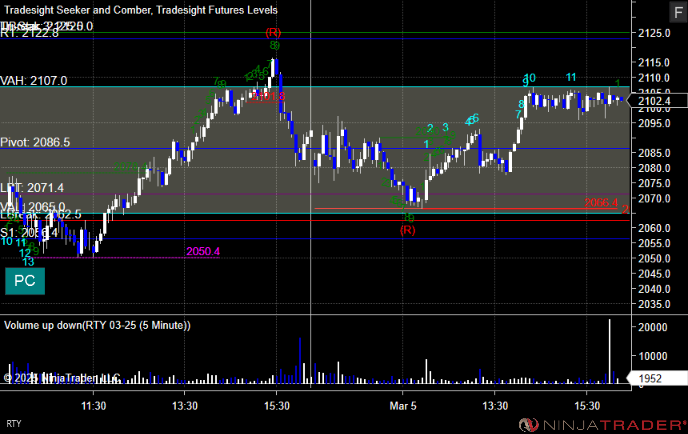This screenshot has width=688, height=434.
Task: Click the cyan 11 count label above the 2105 candles
Action: (x=570, y=78)
